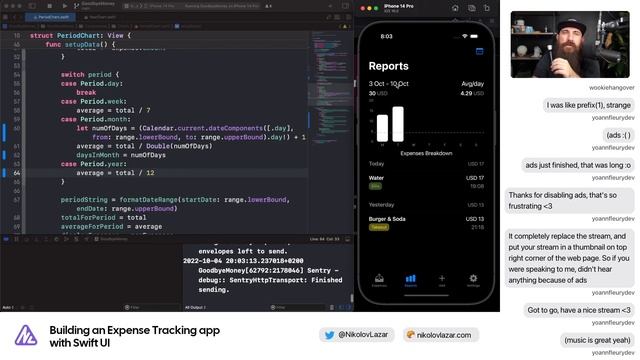Select the Reports tab bar icon

[411, 280]
